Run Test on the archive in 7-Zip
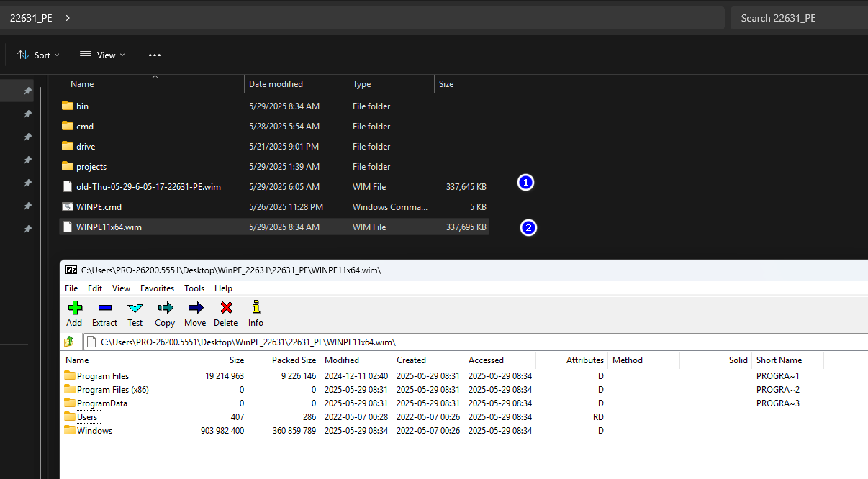The image size is (868, 479). (x=135, y=308)
